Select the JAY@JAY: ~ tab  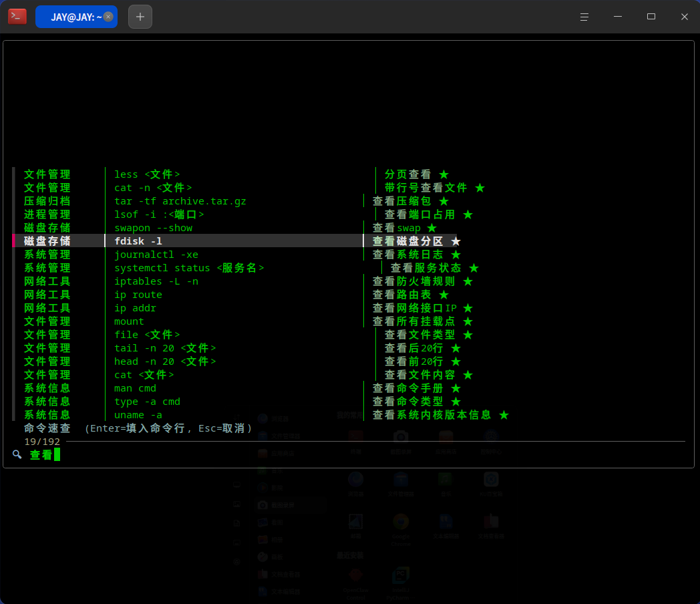click(76, 17)
